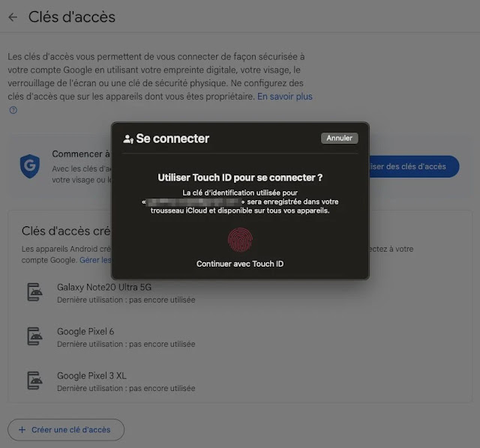Image resolution: width=480 pixels, height=448 pixels.
Task: Click the blurred account name in dialog
Action: [193, 202]
